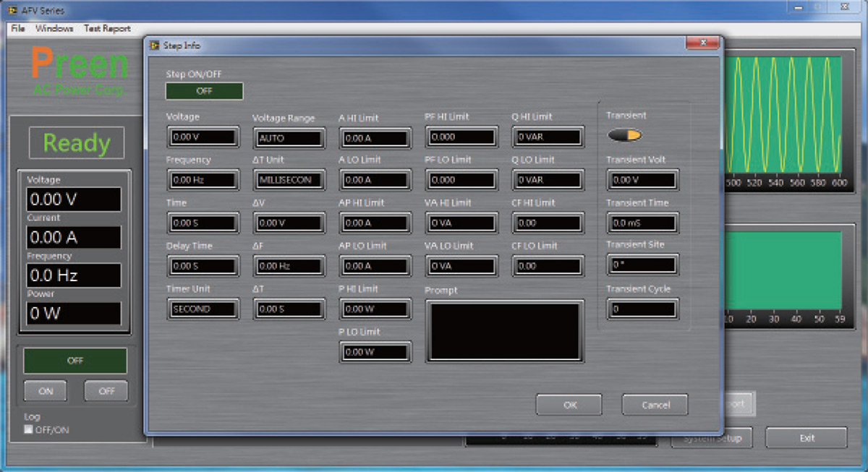Close the Step Info dialog
The image size is (868, 472).
pos(702,45)
